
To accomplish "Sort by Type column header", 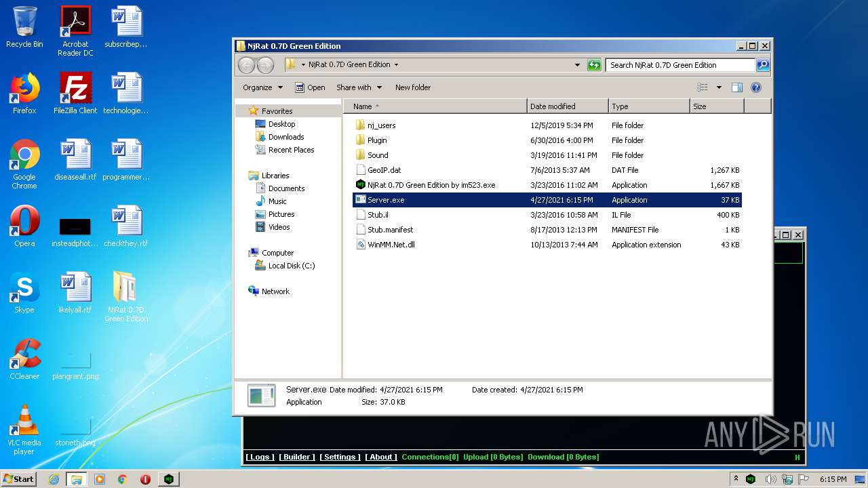I will click(649, 106).
